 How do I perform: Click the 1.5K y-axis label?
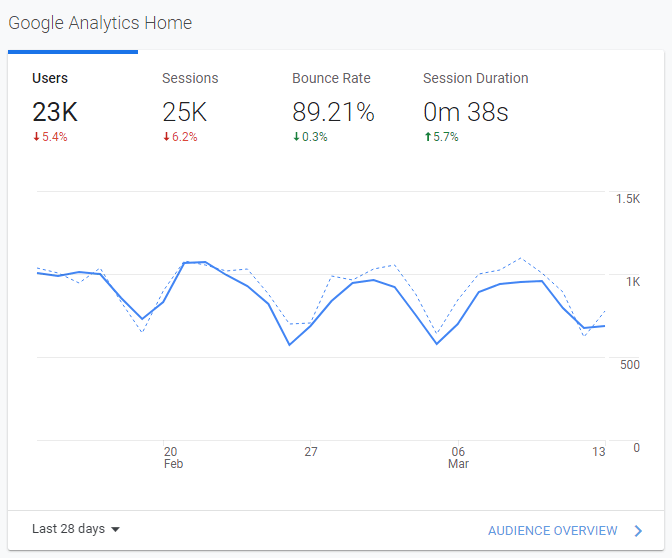628,199
